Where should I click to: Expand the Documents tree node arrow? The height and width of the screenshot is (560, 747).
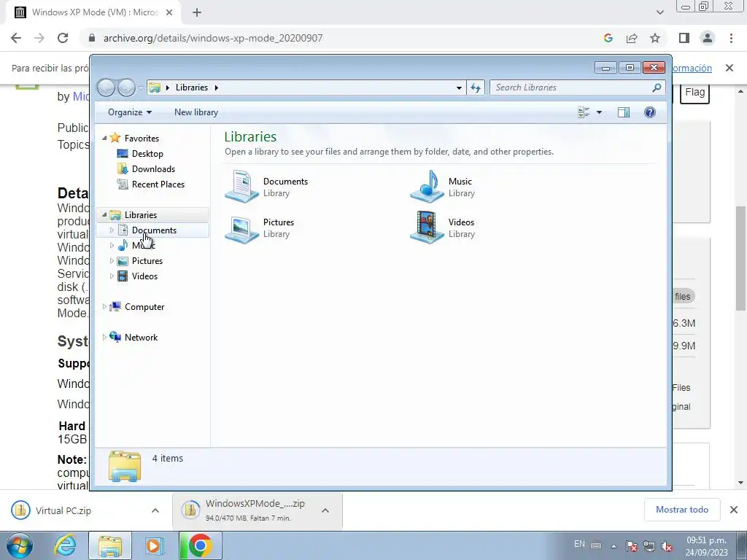click(x=112, y=230)
